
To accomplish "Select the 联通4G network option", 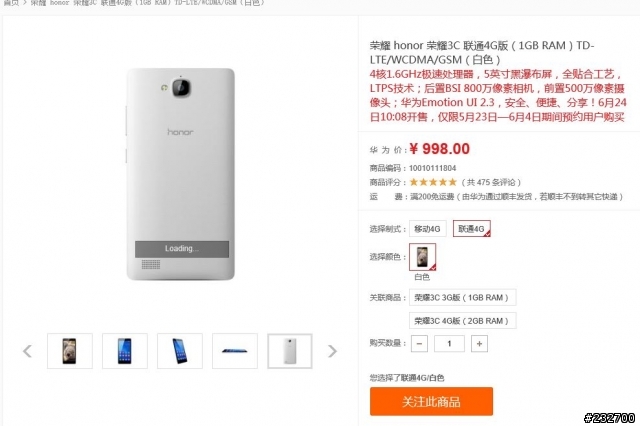I will [x=471, y=229].
